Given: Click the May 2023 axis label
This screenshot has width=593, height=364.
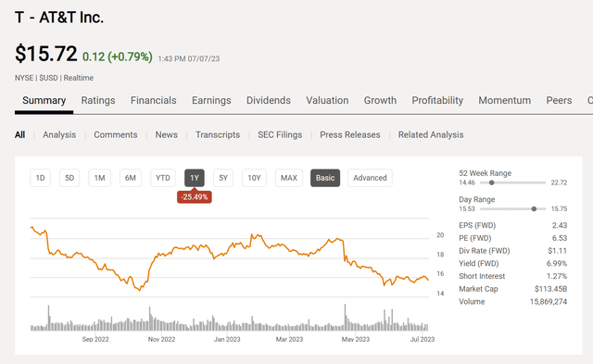Looking at the screenshot, I should (x=356, y=339).
